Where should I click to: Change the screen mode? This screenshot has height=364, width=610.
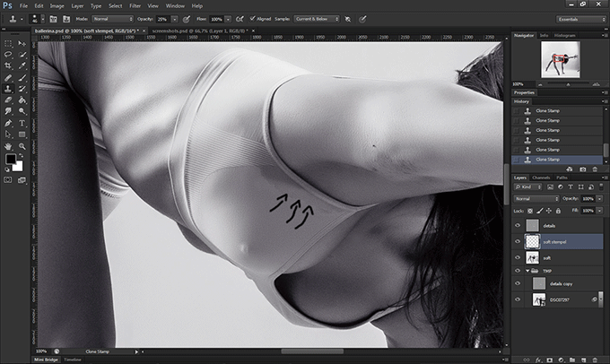[x=22, y=179]
